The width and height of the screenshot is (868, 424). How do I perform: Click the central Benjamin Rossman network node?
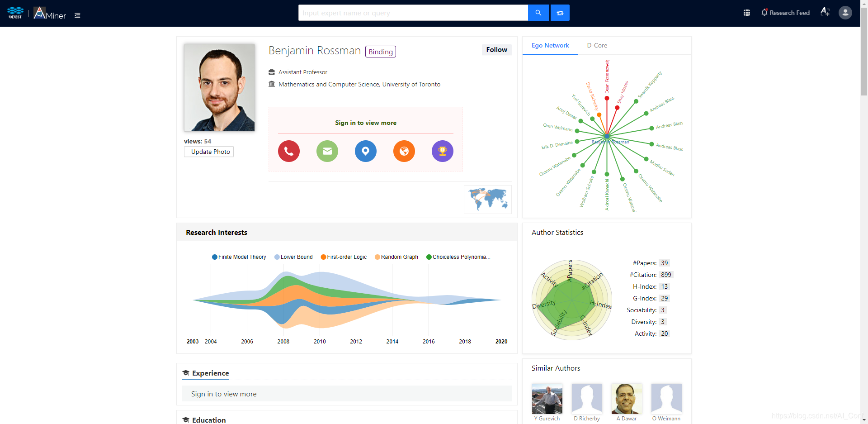click(607, 136)
